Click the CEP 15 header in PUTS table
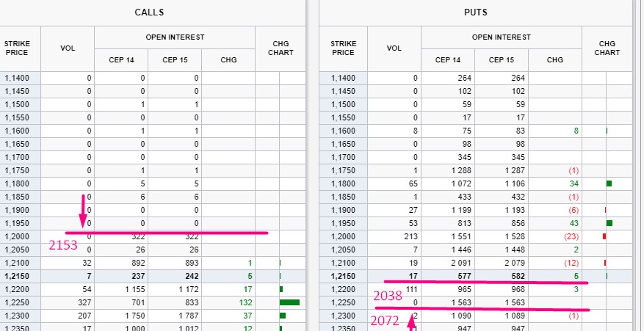 point(502,60)
